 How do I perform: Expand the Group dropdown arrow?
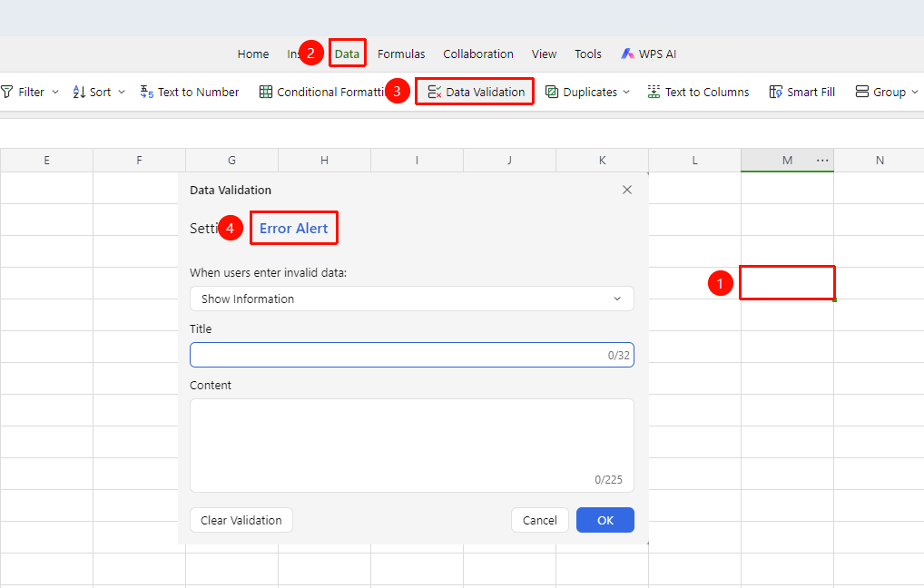tap(915, 92)
